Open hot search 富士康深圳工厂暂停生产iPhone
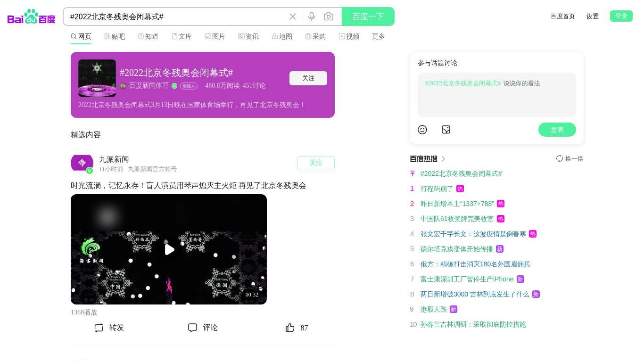Viewport: 644px width, 362px height. [x=467, y=279]
